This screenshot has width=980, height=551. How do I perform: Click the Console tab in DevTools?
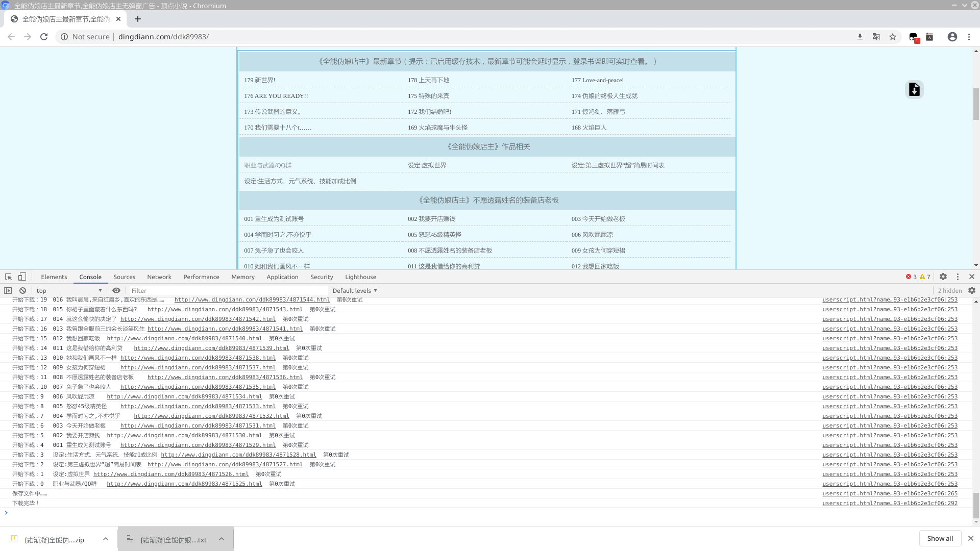(90, 277)
